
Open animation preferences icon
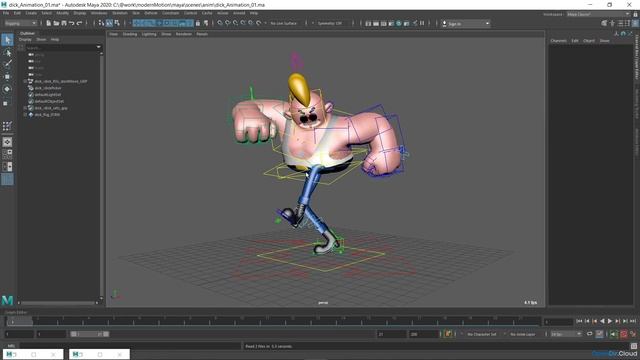point(633,334)
